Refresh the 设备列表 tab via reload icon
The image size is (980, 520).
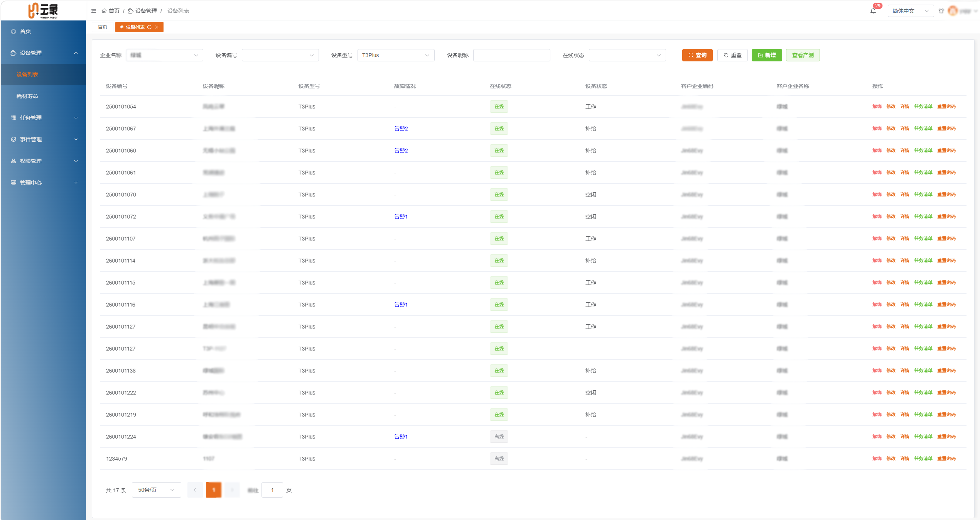pyautogui.click(x=149, y=27)
